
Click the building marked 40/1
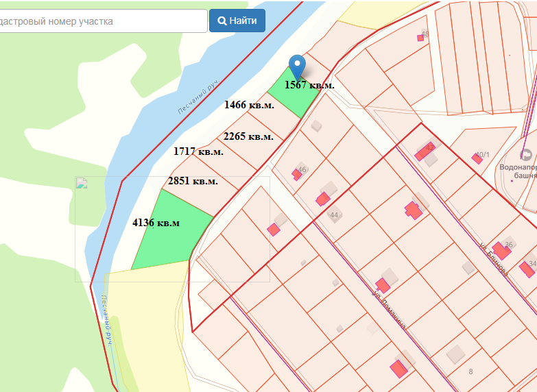click(x=477, y=158)
